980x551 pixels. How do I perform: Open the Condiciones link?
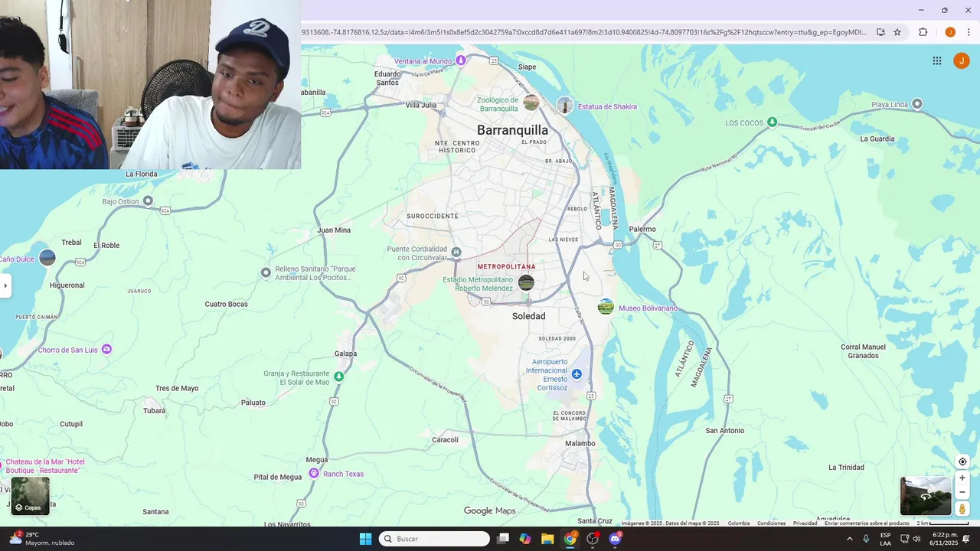pyautogui.click(x=771, y=523)
